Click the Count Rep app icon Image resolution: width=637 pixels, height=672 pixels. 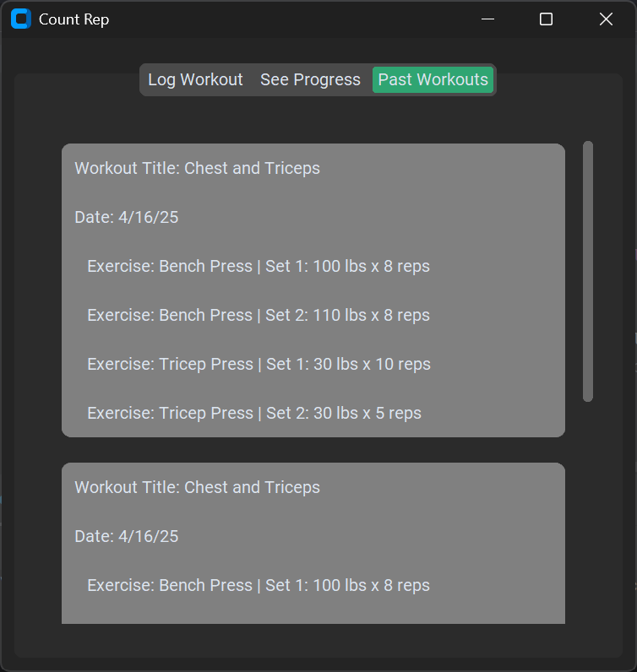(21, 19)
